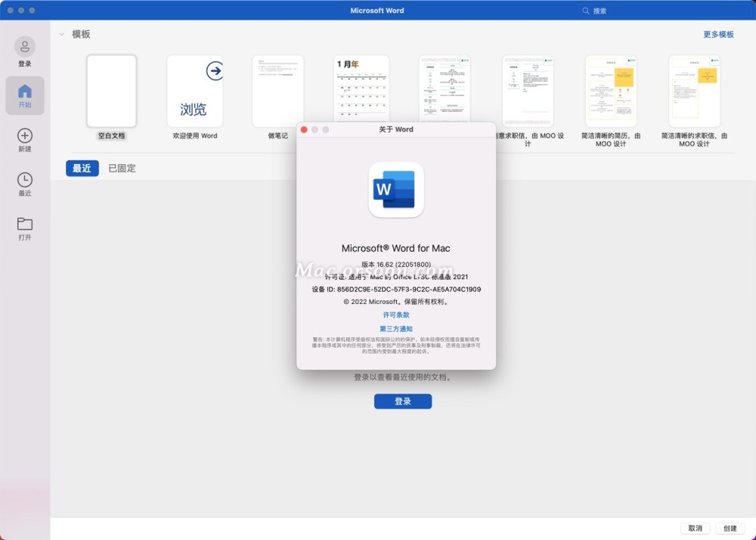
Task: Select the 空白文档 template thumbnail
Action: tap(111, 91)
